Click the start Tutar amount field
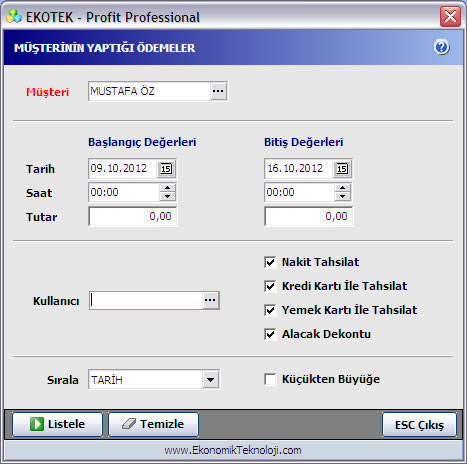The width and height of the screenshot is (467, 464). 133,216
